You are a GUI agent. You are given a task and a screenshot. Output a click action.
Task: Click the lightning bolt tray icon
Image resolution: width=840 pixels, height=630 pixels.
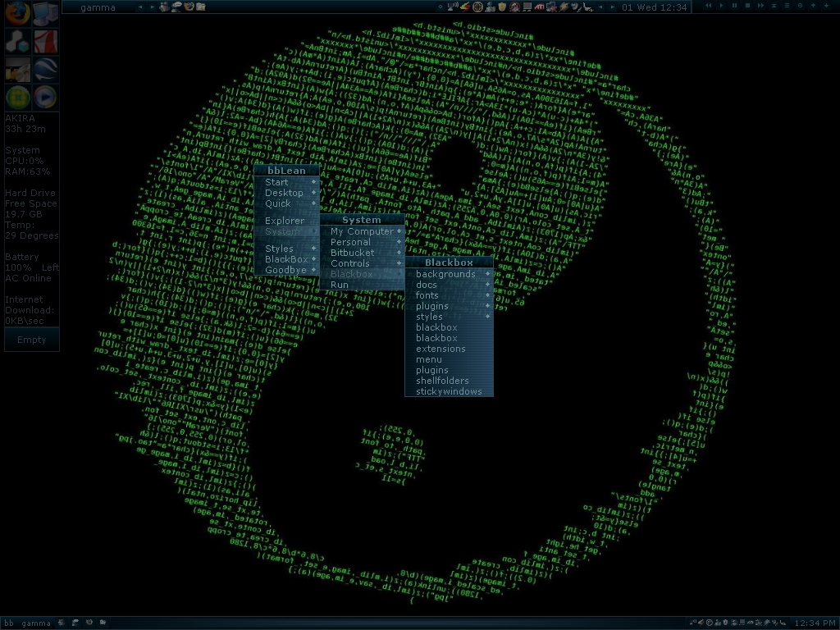pyautogui.click(x=466, y=7)
